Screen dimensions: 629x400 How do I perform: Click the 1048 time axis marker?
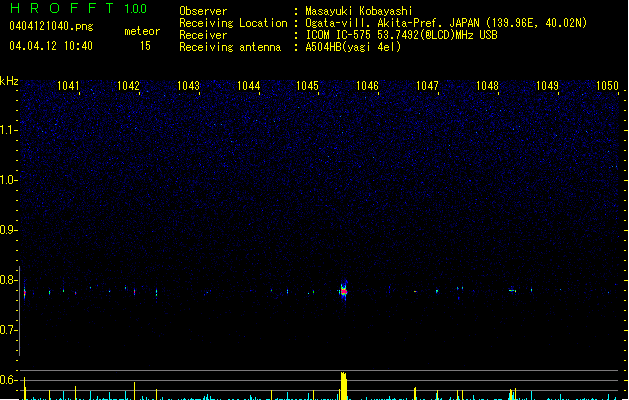(487, 86)
